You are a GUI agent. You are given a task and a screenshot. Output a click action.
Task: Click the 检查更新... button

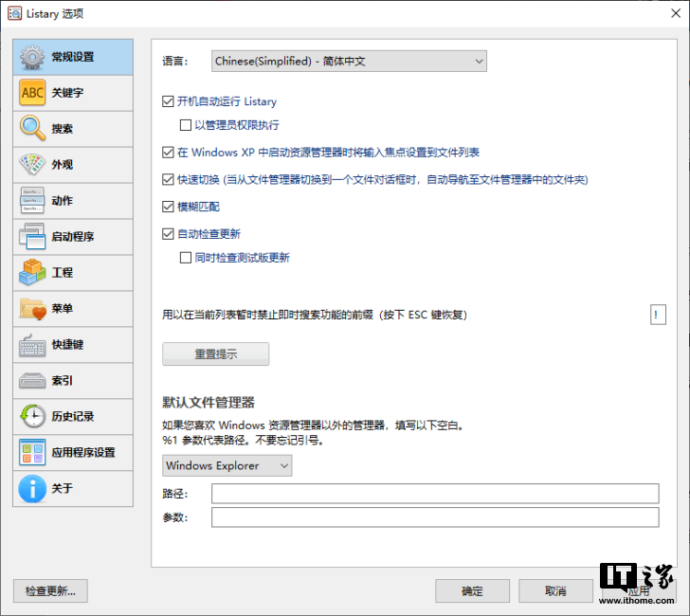50,591
